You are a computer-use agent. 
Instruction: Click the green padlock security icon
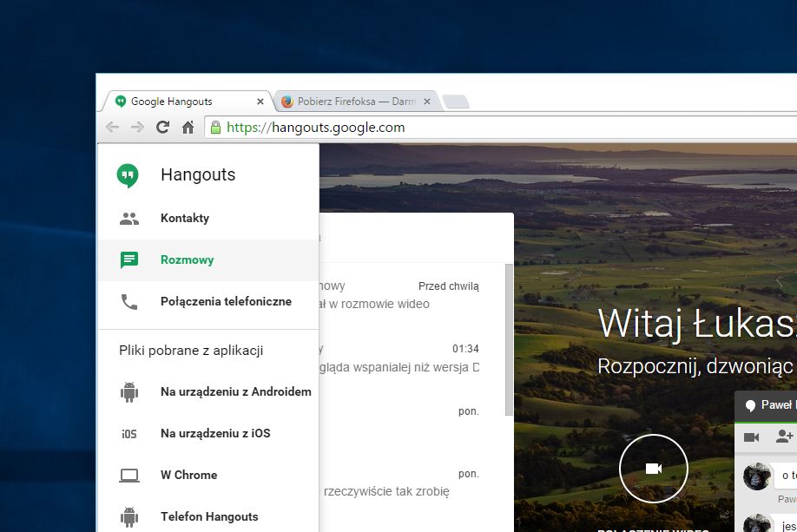215,127
